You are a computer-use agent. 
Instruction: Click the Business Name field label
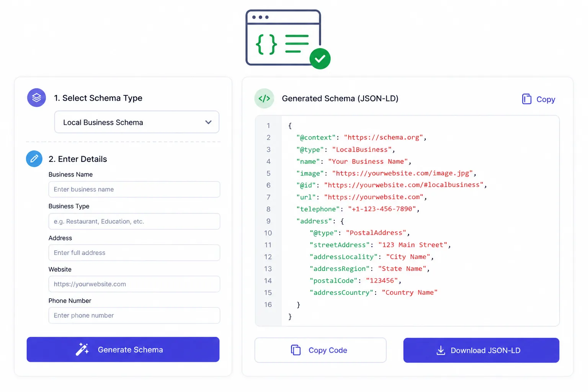70,175
